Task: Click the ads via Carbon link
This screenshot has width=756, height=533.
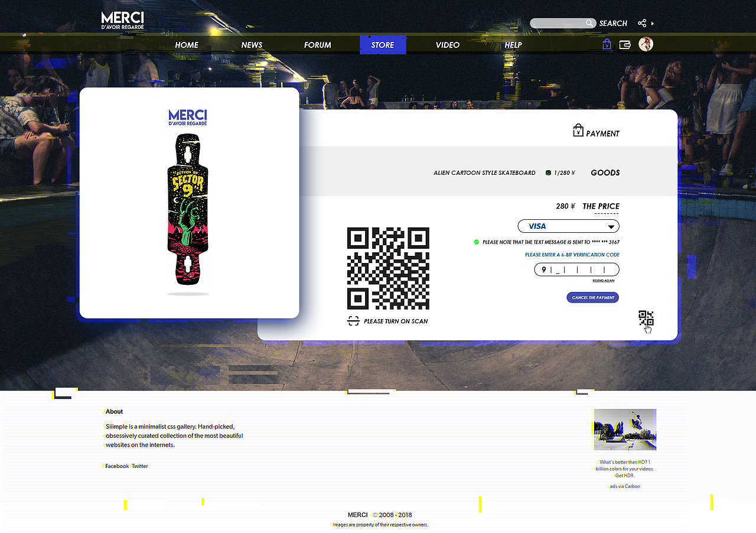Action: [625, 486]
